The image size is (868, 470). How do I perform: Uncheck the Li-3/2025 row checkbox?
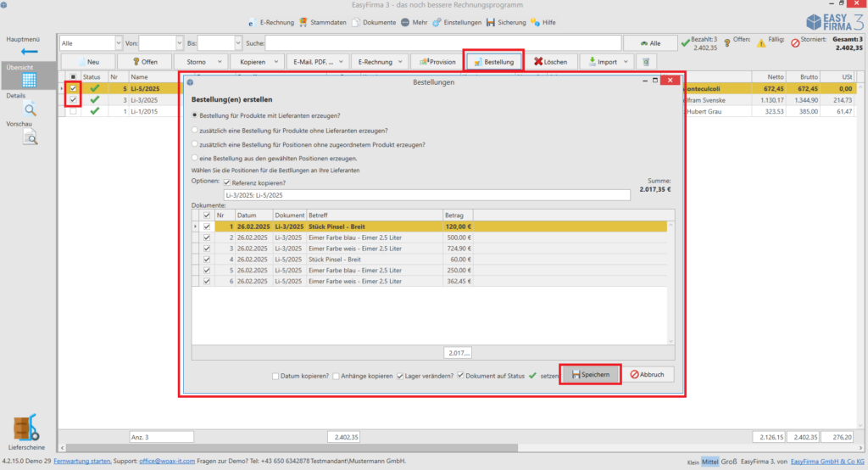tap(73, 100)
